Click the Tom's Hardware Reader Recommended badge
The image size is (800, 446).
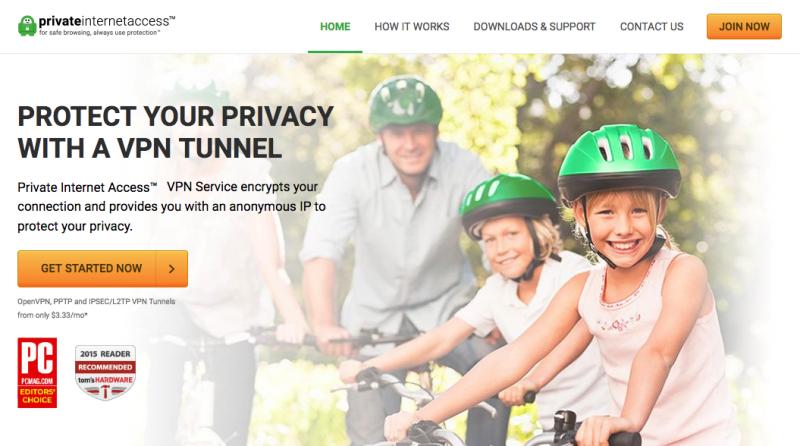105,372
